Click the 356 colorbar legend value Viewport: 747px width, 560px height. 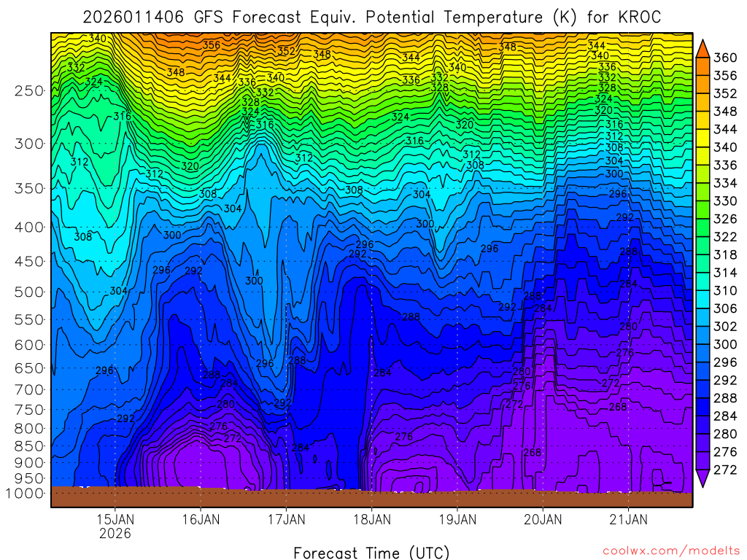(725, 76)
